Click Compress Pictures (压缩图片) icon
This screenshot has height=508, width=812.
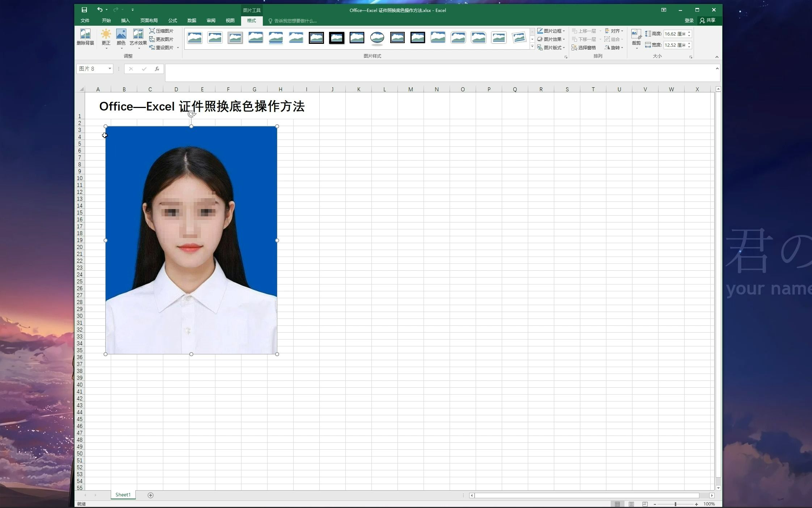click(x=152, y=31)
